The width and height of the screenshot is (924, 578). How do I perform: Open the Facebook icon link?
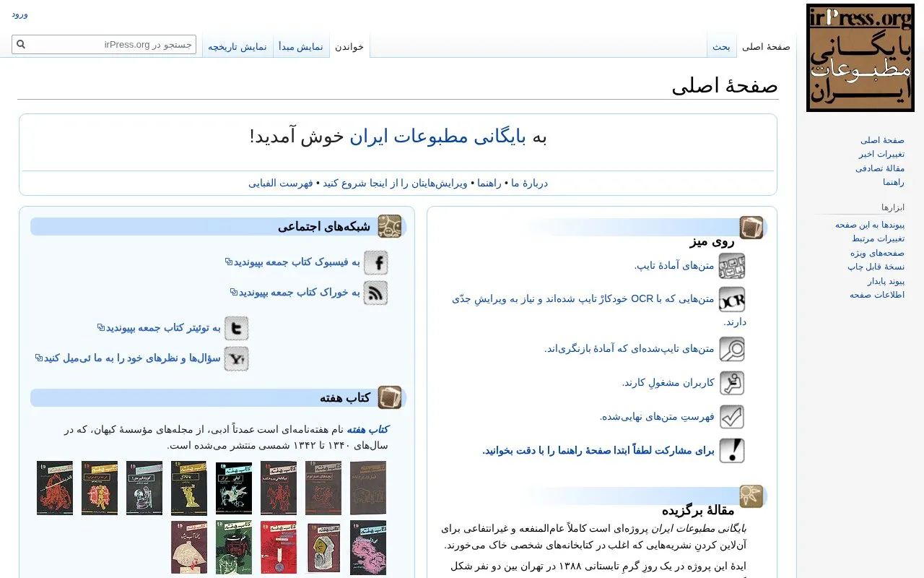(376, 262)
